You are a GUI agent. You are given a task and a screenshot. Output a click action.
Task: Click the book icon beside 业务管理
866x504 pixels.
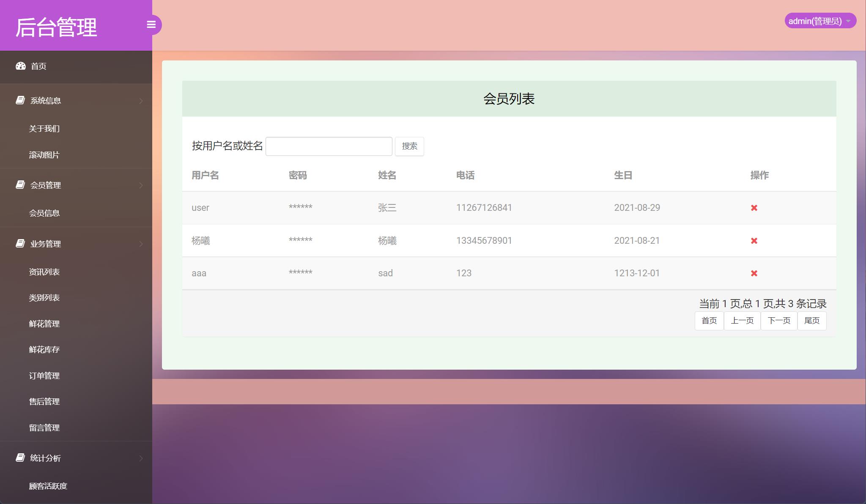(x=20, y=244)
